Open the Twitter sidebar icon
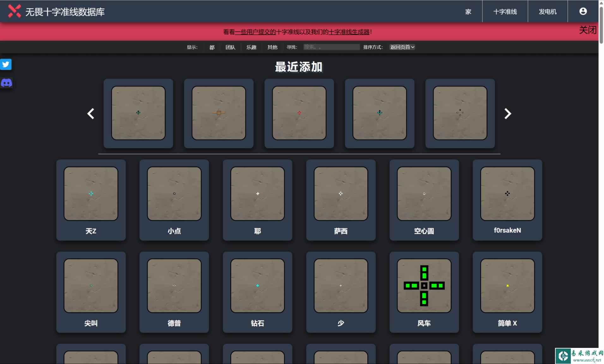 click(x=6, y=64)
